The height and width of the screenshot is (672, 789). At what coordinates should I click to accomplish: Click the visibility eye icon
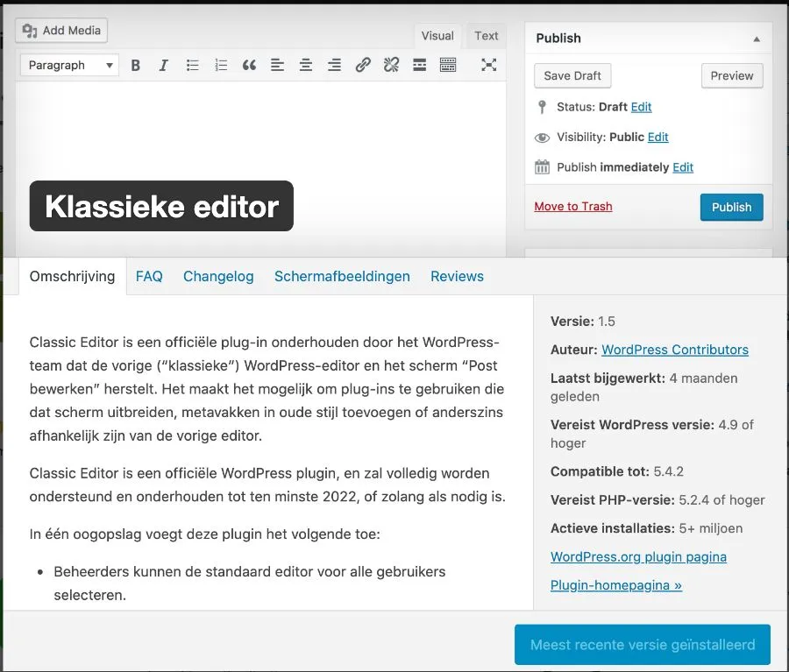pyautogui.click(x=542, y=138)
